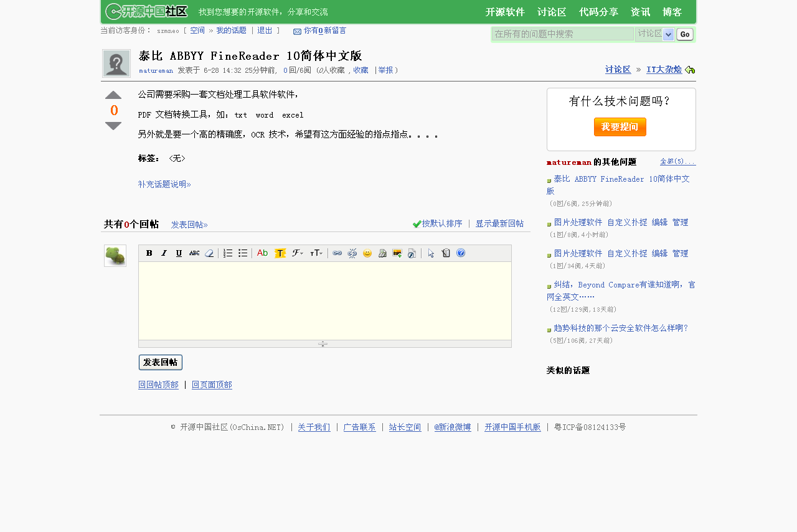Open 开源中国手机版 footer link
797x532 pixels.
pyautogui.click(x=512, y=427)
